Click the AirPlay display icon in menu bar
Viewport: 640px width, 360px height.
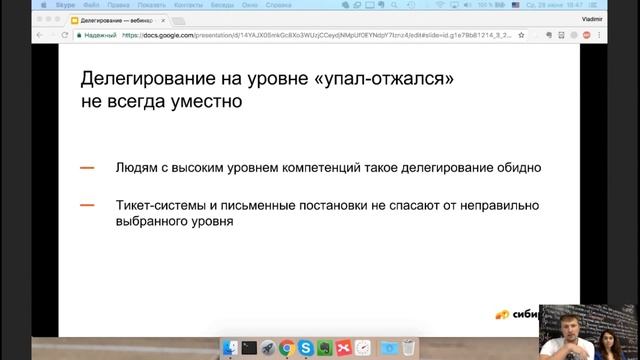[454, 5]
